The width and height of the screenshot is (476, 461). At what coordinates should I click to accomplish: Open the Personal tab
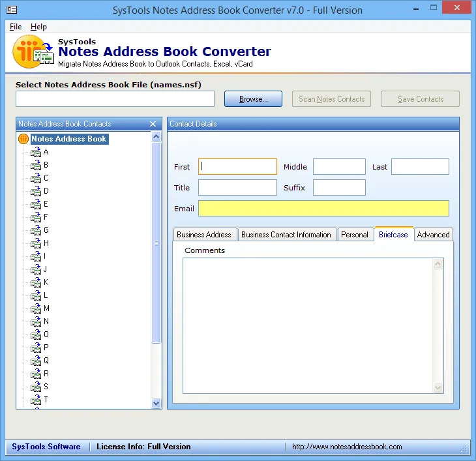coord(355,235)
